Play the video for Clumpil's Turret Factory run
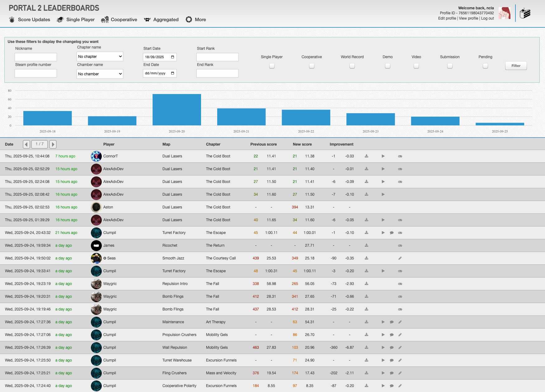This screenshot has width=545, height=392. click(x=383, y=232)
